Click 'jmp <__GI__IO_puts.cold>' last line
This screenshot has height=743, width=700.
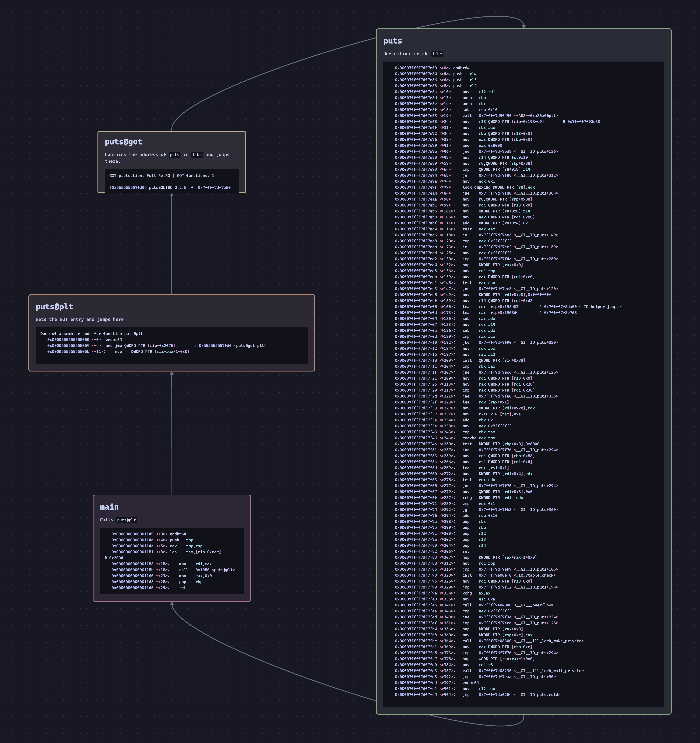pyautogui.click(x=511, y=695)
